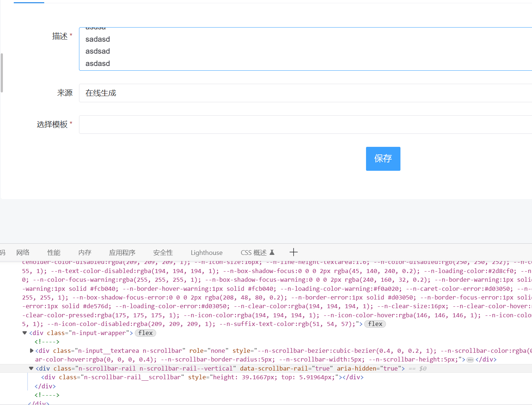Viewport: 532px width, 405px height.
Task: Collapse the n-input-wrapper div node
Action: (x=24, y=332)
